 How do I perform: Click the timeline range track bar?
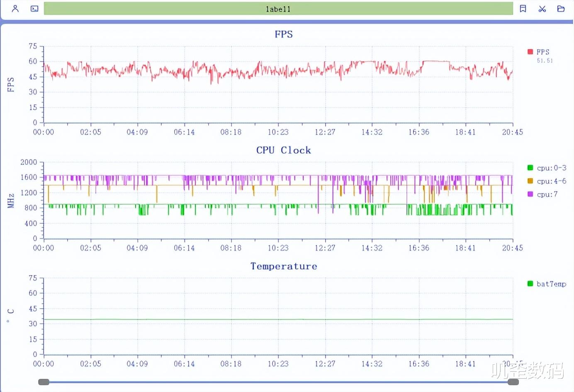click(278, 382)
